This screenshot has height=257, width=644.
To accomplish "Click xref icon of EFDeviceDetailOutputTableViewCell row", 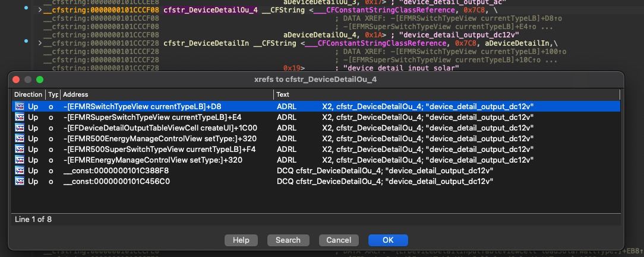I will click(20, 128).
